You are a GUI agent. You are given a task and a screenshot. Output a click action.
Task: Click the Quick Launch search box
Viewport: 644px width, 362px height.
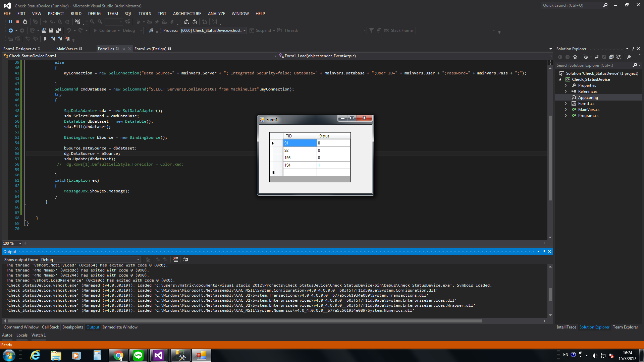click(571, 5)
